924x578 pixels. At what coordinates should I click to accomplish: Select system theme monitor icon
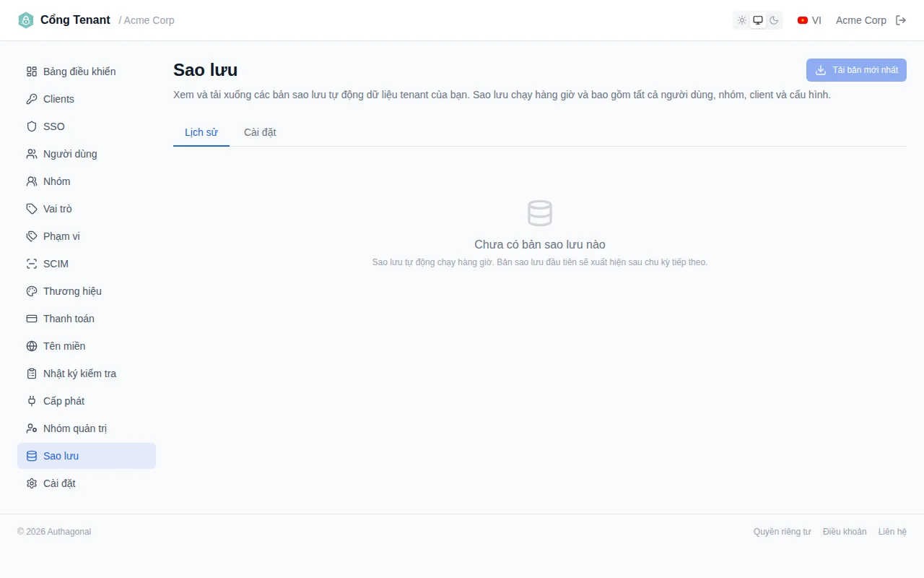coord(758,20)
